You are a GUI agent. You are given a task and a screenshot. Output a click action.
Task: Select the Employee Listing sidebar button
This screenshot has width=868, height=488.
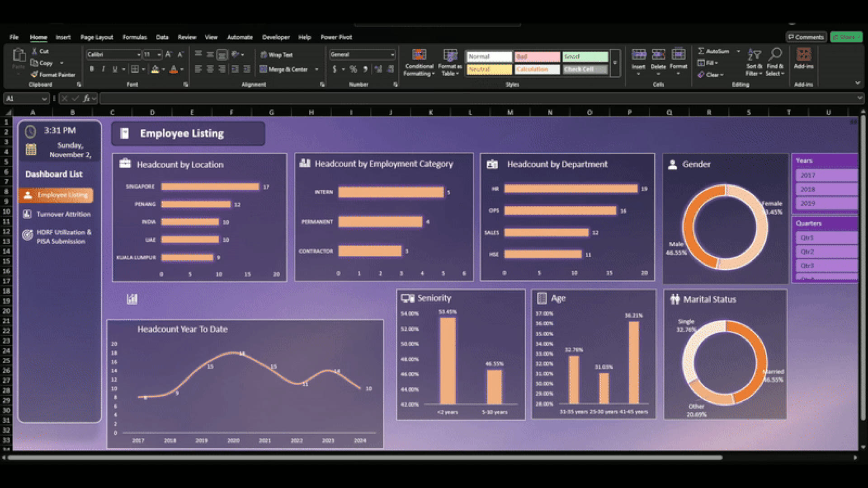56,195
